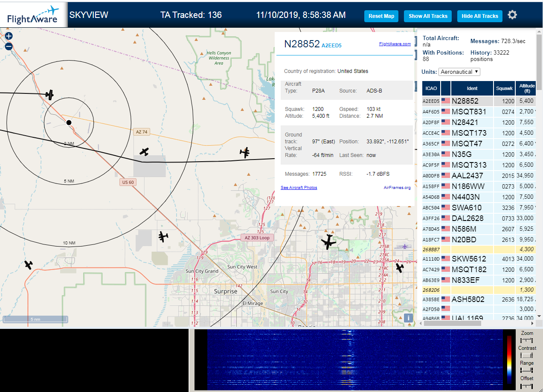This screenshot has height=392, width=543.
Task: Select the N4403N row
Action: point(479,197)
